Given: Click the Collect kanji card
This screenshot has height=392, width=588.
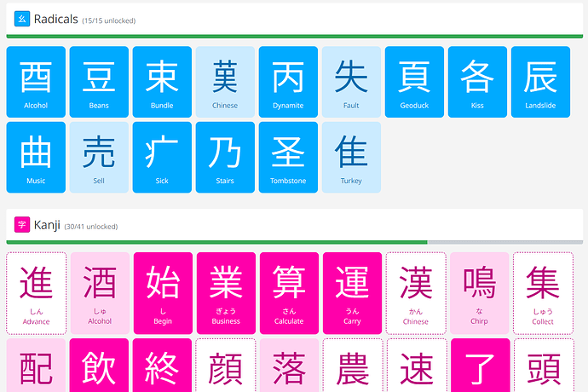Looking at the screenshot, I should coord(543,293).
